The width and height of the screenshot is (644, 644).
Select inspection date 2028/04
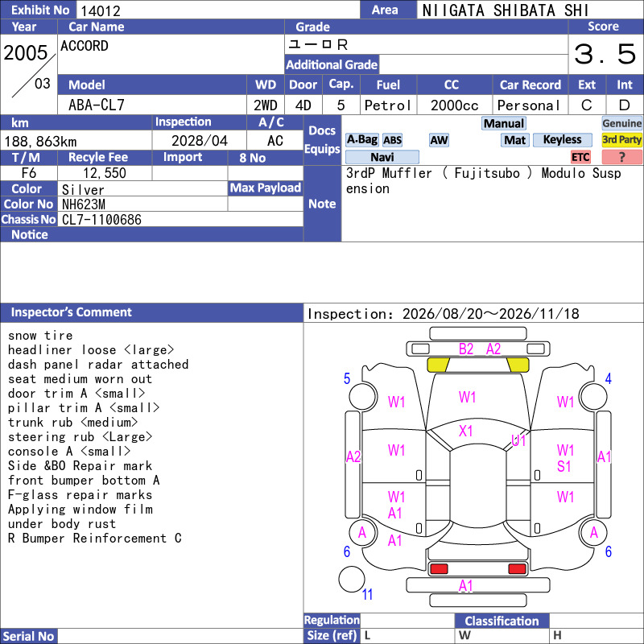(199, 141)
